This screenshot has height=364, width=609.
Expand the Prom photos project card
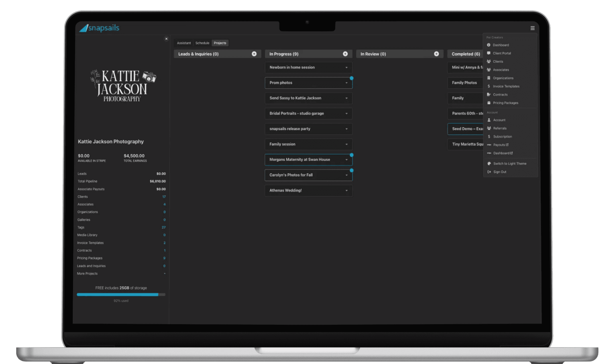click(346, 83)
